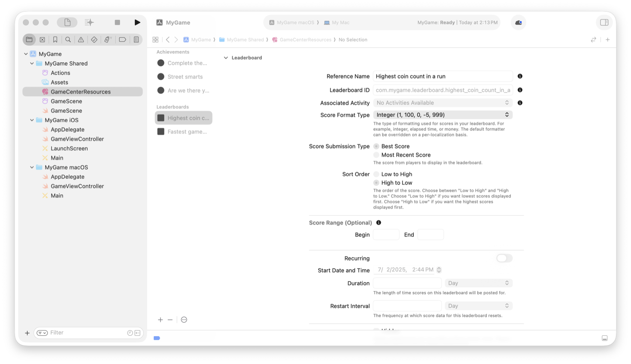Collapse the MyGame Shared folder

32,63
